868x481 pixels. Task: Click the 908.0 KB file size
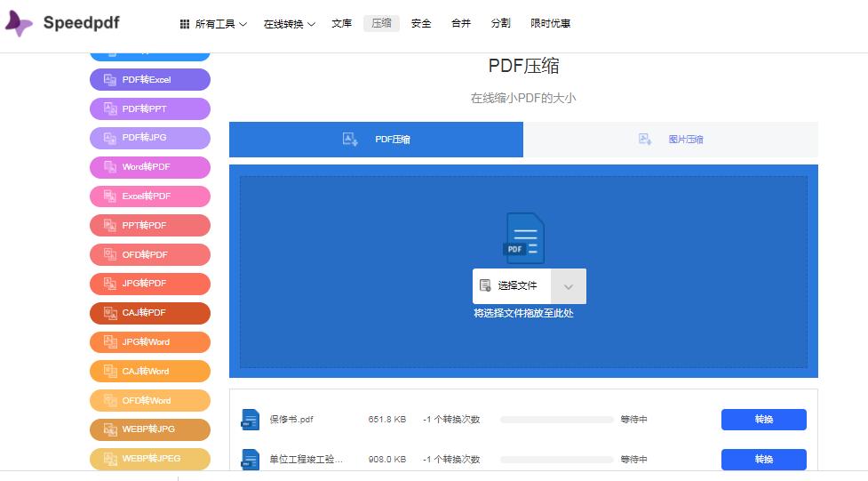[387, 460]
